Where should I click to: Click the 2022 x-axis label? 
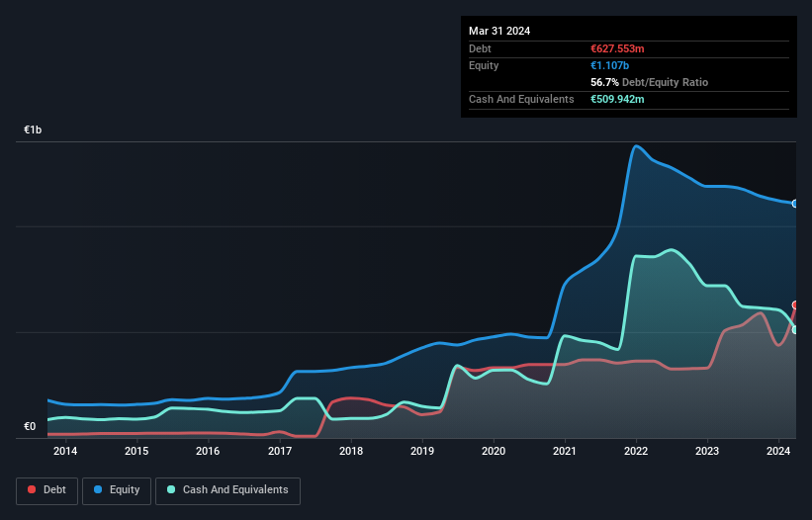[x=636, y=451]
